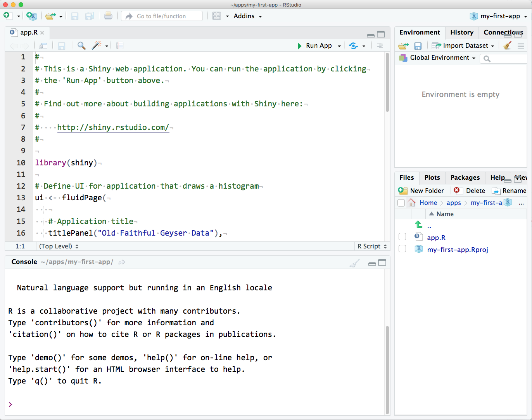Click the New File plus icon
This screenshot has height=420, width=532.
click(7, 16)
